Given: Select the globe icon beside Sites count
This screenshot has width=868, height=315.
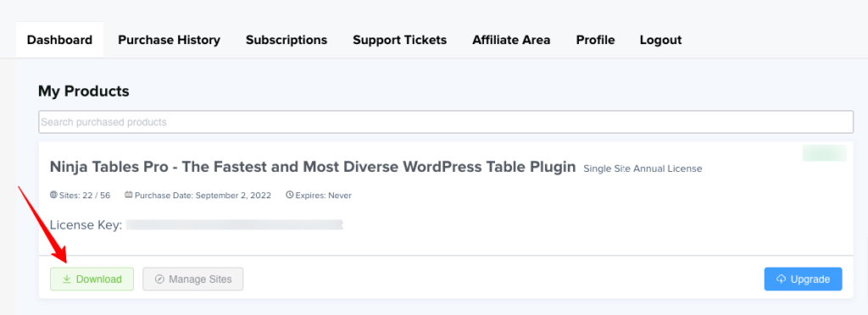Looking at the screenshot, I should point(53,195).
